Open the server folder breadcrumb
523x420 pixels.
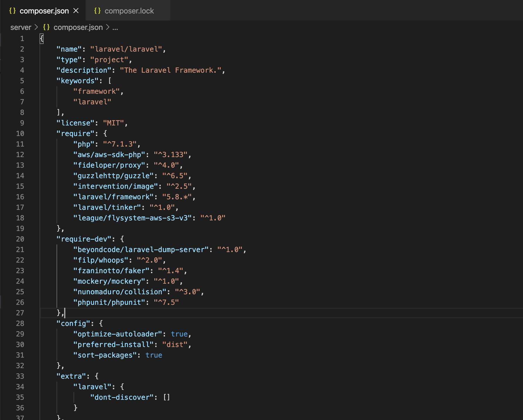21,27
